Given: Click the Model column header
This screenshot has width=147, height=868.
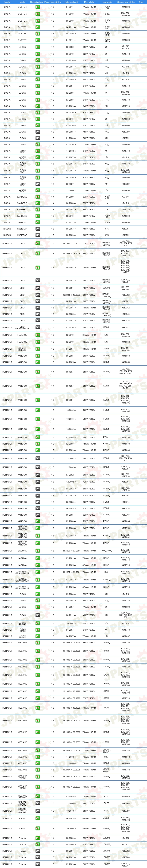Looking at the screenshot, I should tap(22, 2).
